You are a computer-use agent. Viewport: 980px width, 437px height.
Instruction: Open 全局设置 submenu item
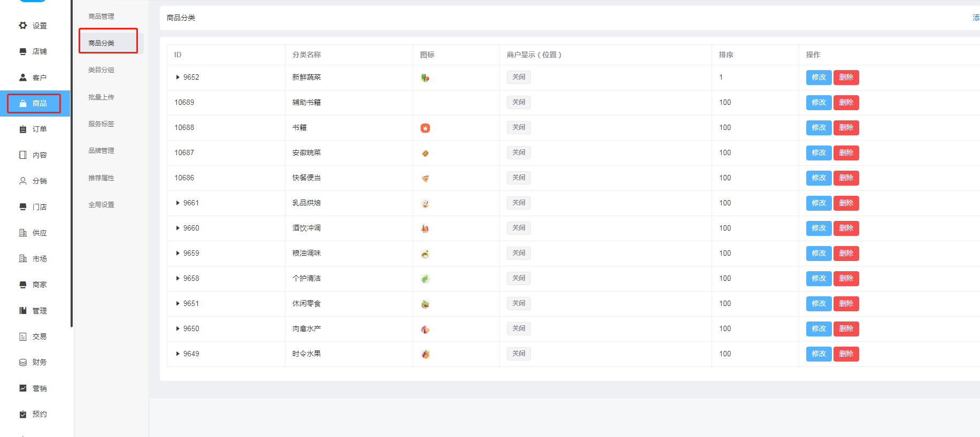tap(101, 205)
